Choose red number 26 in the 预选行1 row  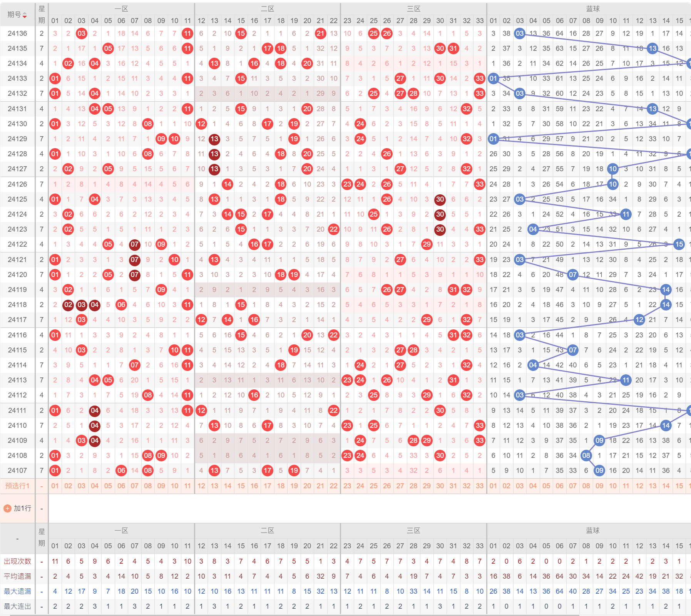click(387, 486)
